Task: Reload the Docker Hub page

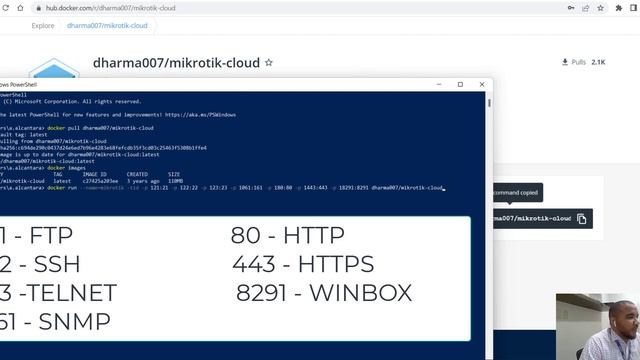Action: 6,8
